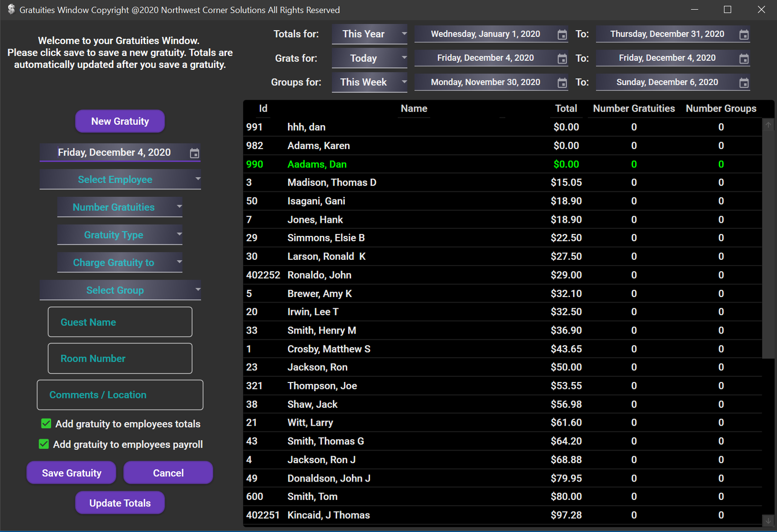Image resolution: width=777 pixels, height=532 pixels.
Task: Open calendar for Groups end date
Action: [743, 83]
